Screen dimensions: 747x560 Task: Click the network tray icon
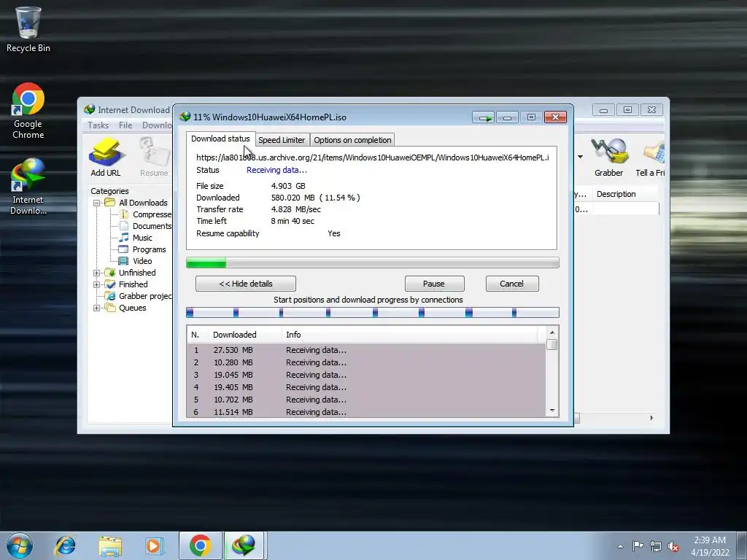[656, 546]
